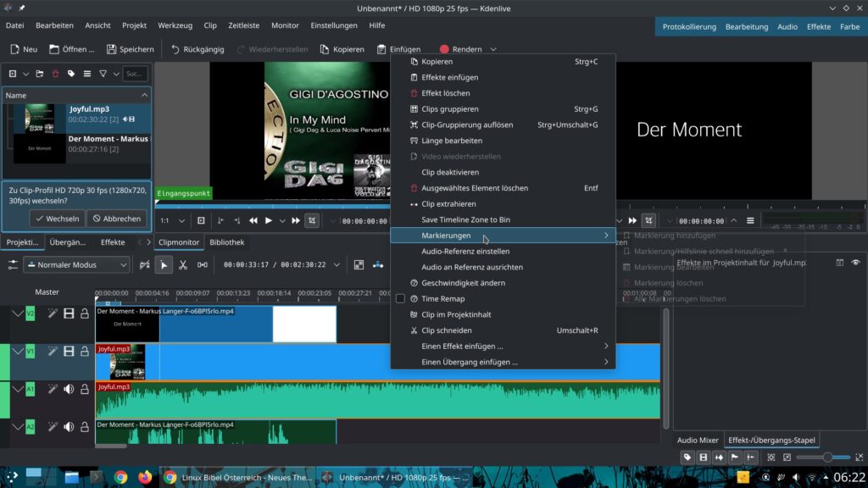
Task: Click Kopieren in the main toolbar
Action: (342, 49)
